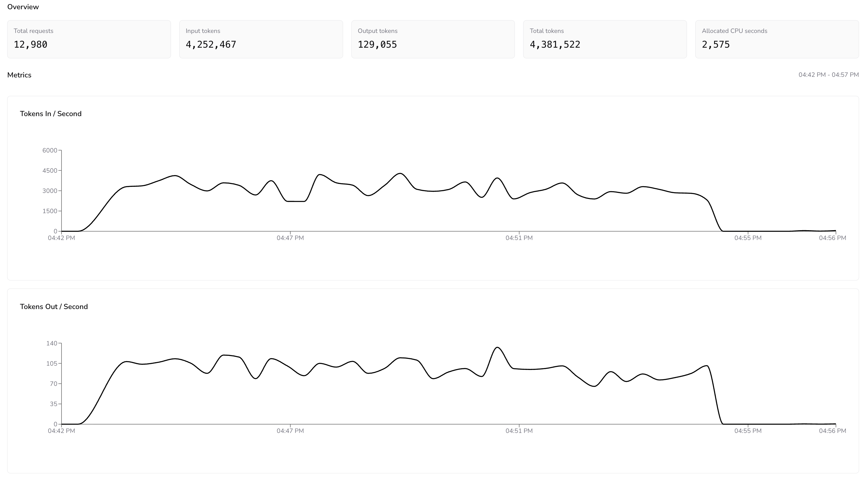Click the Metrics section heading
This screenshot has width=868, height=480.
pos(19,75)
